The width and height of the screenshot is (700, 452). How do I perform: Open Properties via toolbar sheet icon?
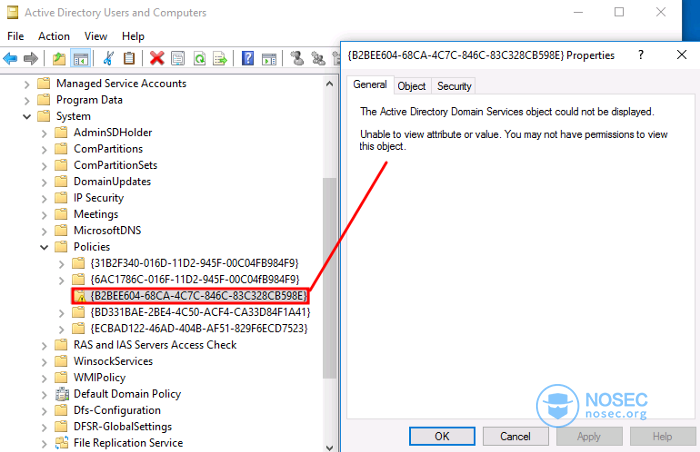(x=178, y=59)
